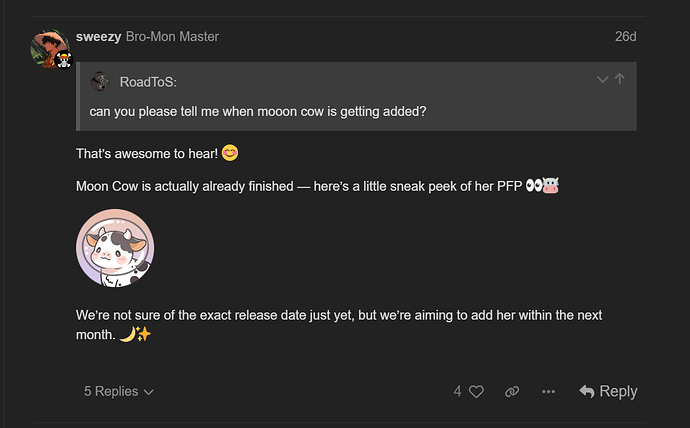
Task: Click the cow face emoji
Action: tap(551, 186)
